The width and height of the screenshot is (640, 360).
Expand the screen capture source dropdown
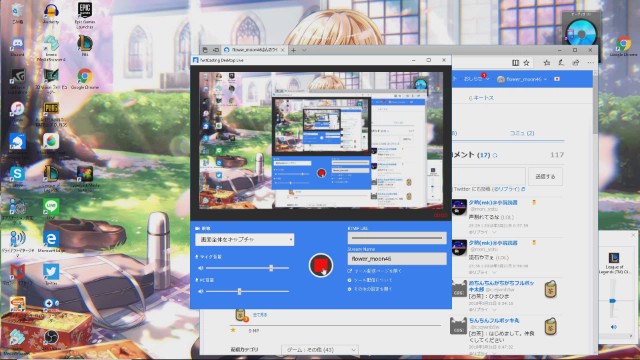(x=244, y=240)
